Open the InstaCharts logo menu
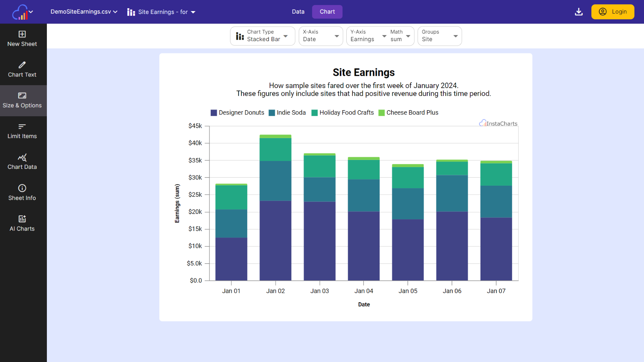The height and width of the screenshot is (362, 644). click(23, 12)
